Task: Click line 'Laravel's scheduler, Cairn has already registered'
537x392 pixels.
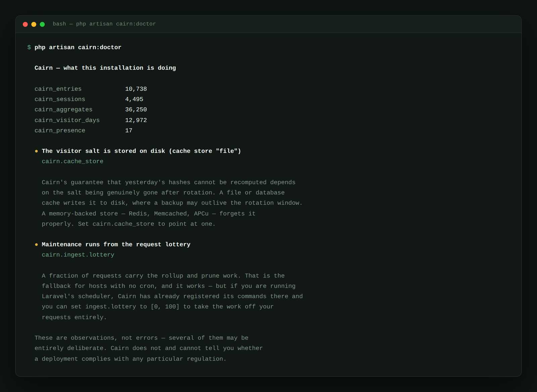Action: (x=172, y=296)
